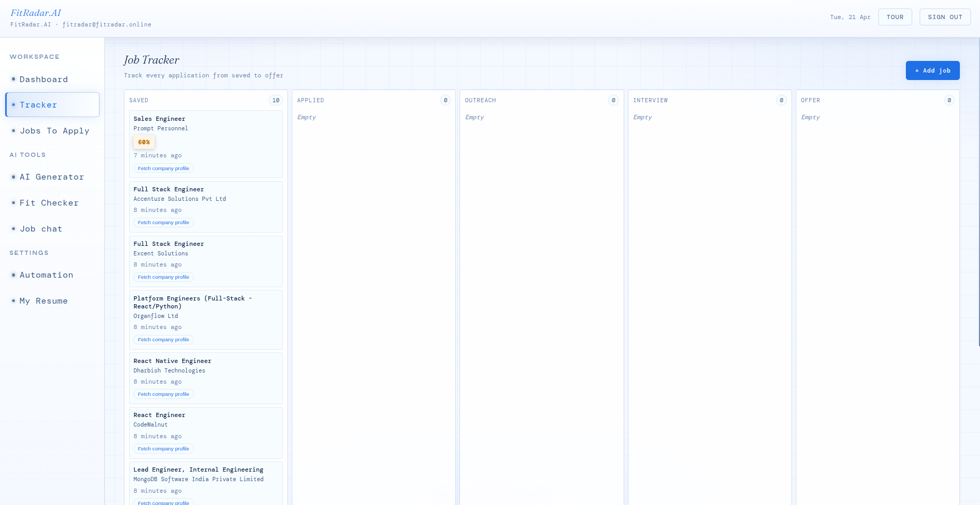The width and height of the screenshot is (980, 505).
Task: Click the FitRadar.AI logo
Action: click(x=36, y=13)
